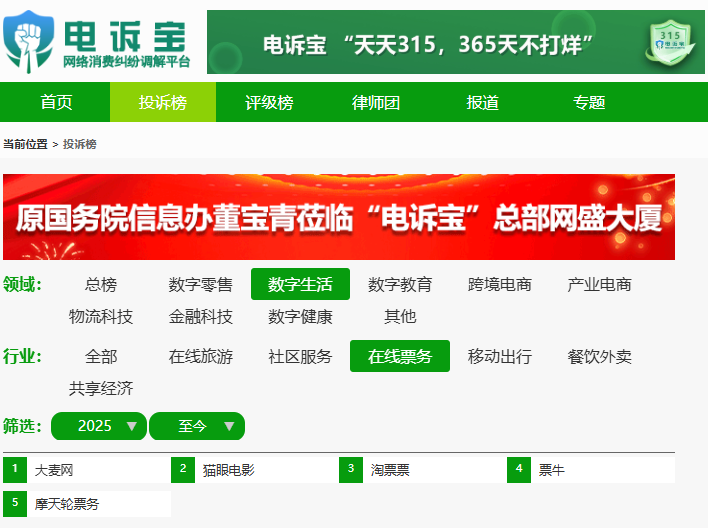Open the 评级榜 navigation tab
Viewport: 708px width, 528px height.
point(269,102)
